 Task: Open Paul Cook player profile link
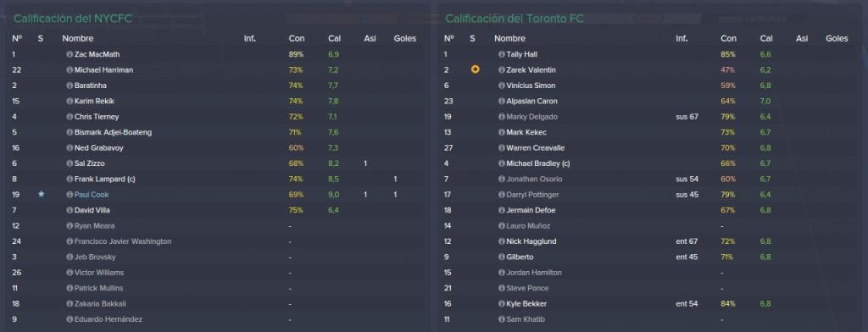92,195
